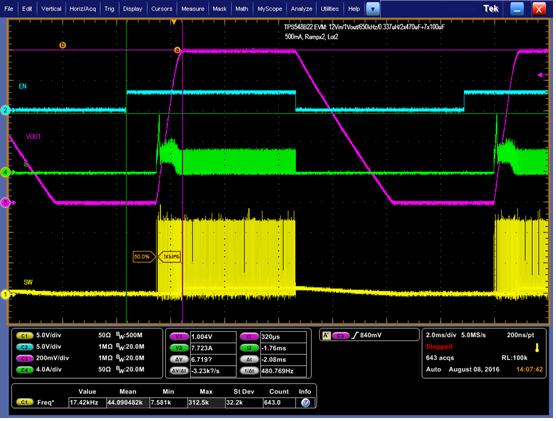Image resolution: width=556 pixels, height=421 pixels.
Task: Click the C1 channel badge
Action: pyautogui.click(x=24, y=336)
